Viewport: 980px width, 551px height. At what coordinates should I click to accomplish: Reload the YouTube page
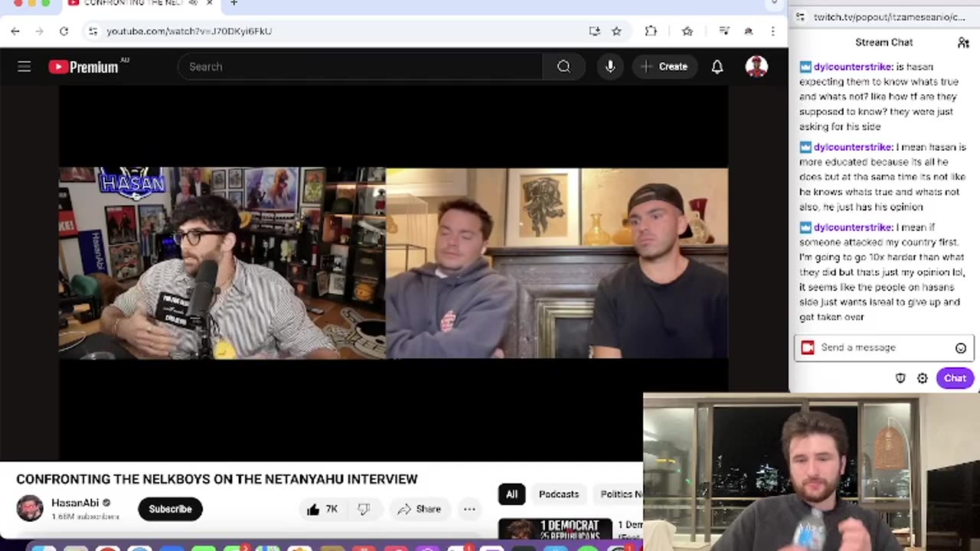coord(64,31)
